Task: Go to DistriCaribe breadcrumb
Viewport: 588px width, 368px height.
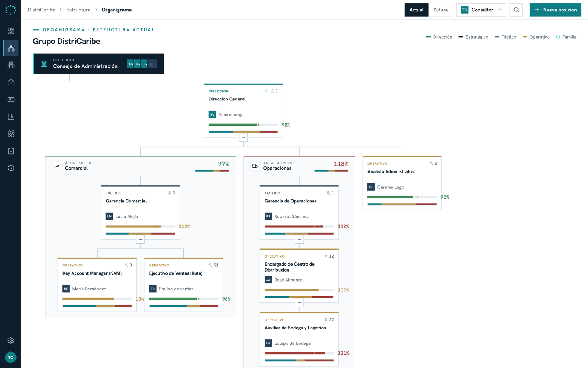Action: click(42, 10)
